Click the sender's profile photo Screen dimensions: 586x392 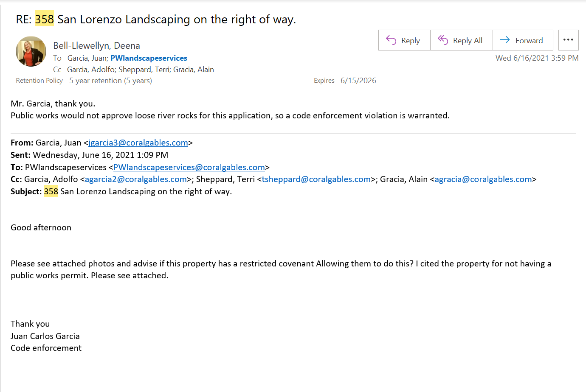coord(31,51)
